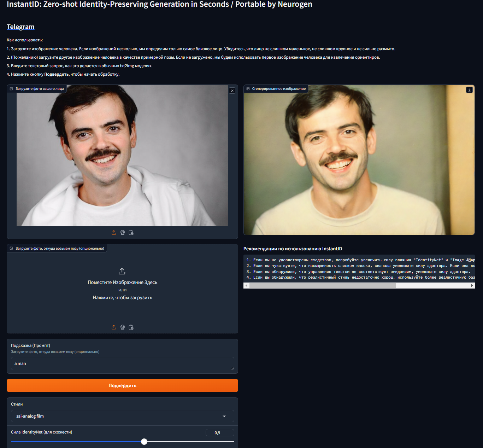Click 'Поместите Изображение Здесь' text
Viewport: 483px width, 448px height.
pyautogui.click(x=123, y=283)
